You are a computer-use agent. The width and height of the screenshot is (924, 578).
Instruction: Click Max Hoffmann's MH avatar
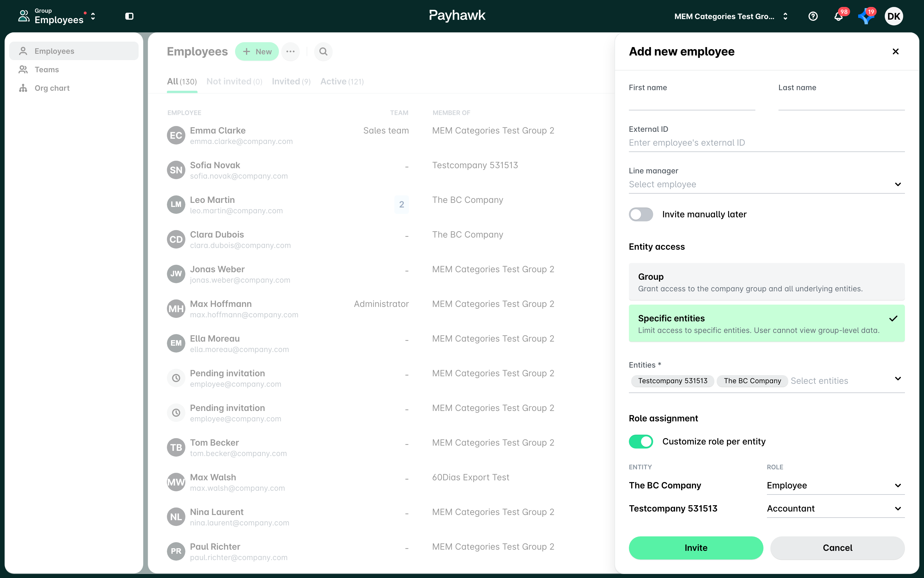[176, 308]
